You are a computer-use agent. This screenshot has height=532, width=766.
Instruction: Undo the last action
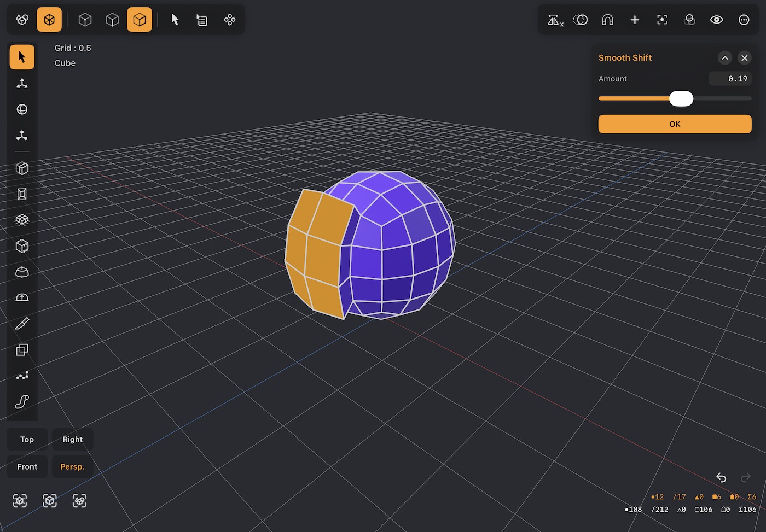pyautogui.click(x=721, y=477)
